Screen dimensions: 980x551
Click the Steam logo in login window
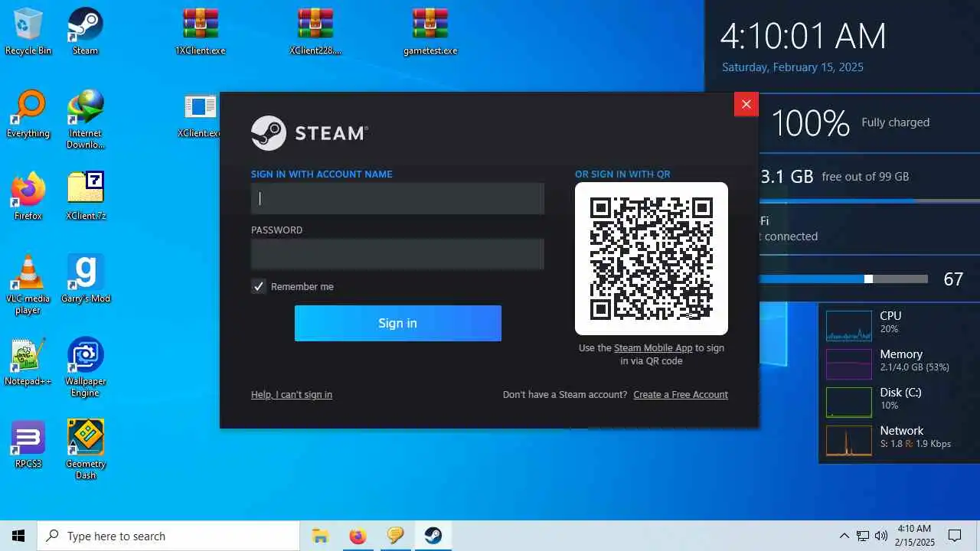point(309,133)
